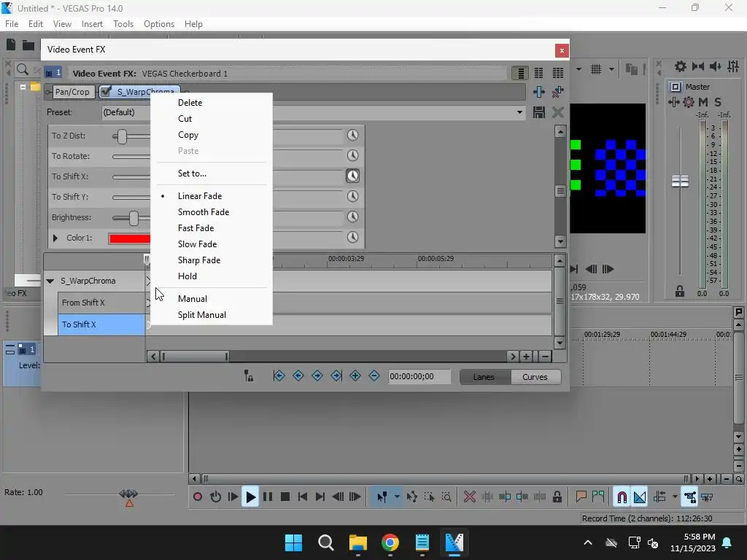Select the To Shift X lane

click(101, 324)
